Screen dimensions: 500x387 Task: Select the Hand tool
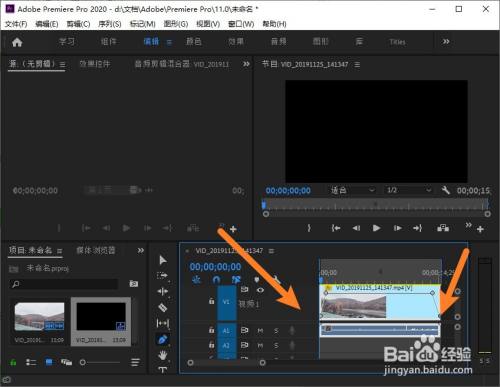tap(163, 355)
